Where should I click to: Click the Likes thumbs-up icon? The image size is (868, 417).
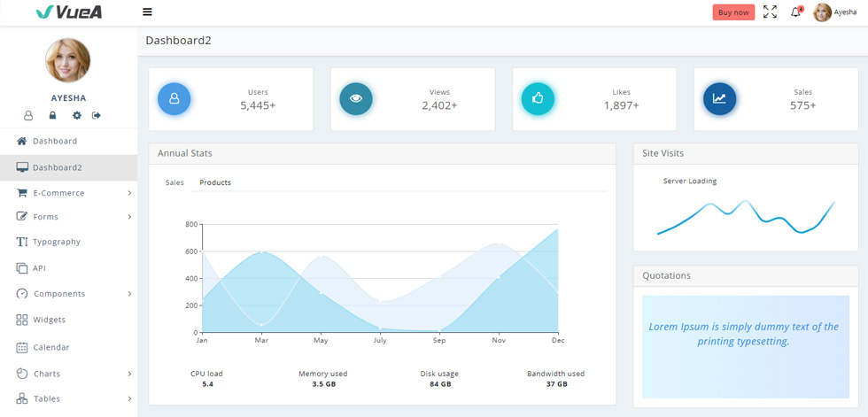pyautogui.click(x=538, y=99)
